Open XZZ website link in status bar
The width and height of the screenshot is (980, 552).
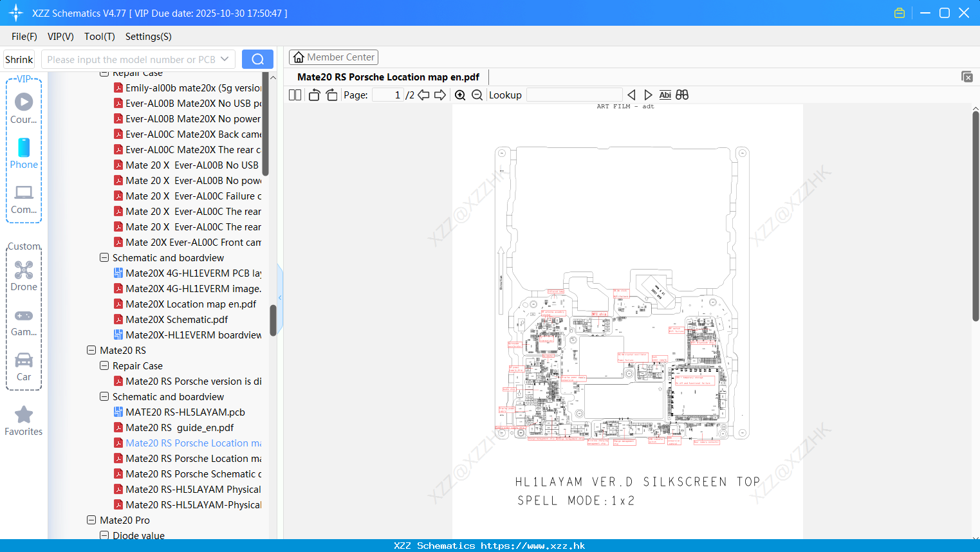click(x=532, y=546)
